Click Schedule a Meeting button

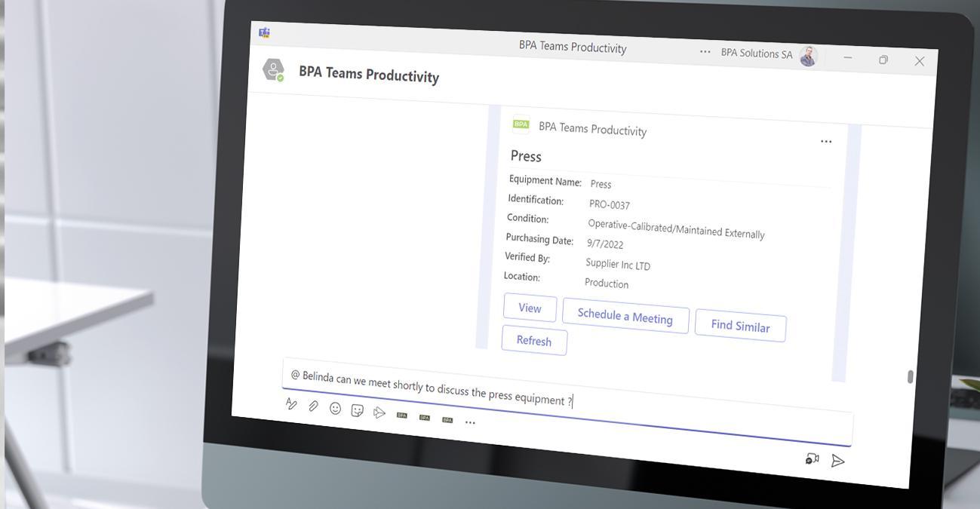(x=625, y=317)
